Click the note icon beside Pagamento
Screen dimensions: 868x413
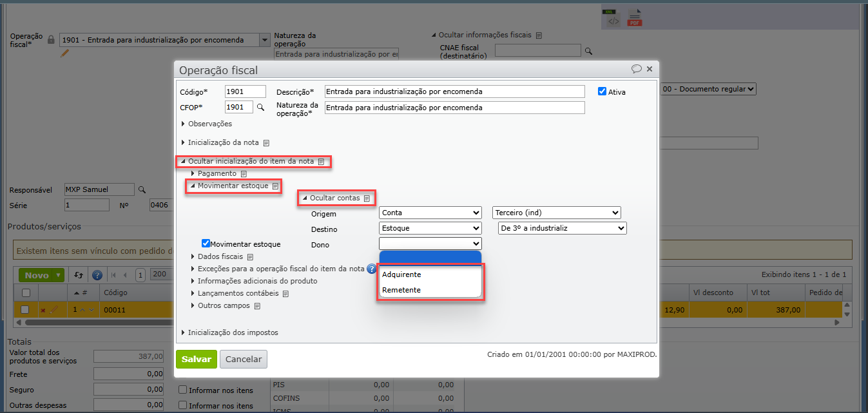click(x=244, y=174)
